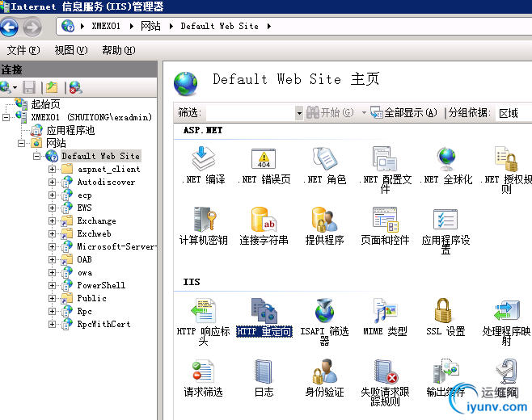Open the SSL 设置 padlock icon
The height and width of the screenshot is (420, 532).
coord(443,310)
